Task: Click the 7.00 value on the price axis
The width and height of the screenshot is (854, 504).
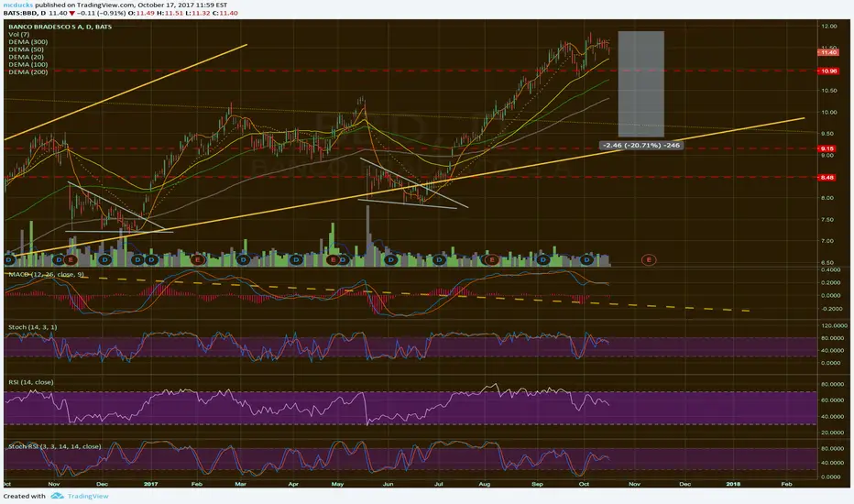Action: (x=829, y=241)
